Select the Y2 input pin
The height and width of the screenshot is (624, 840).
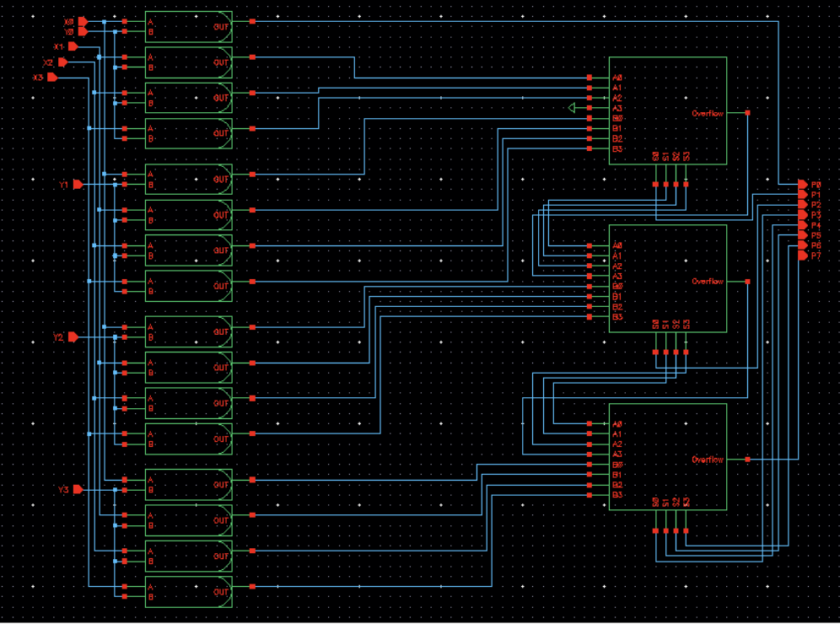pos(73,337)
